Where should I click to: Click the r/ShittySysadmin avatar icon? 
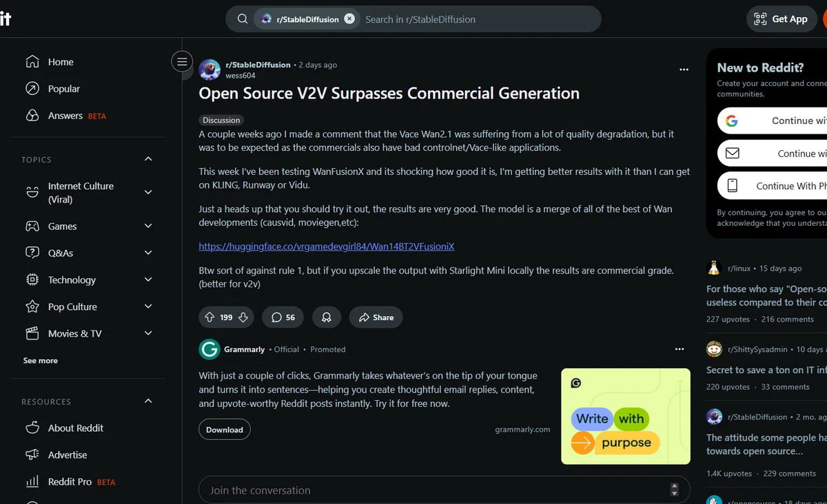pos(714,349)
